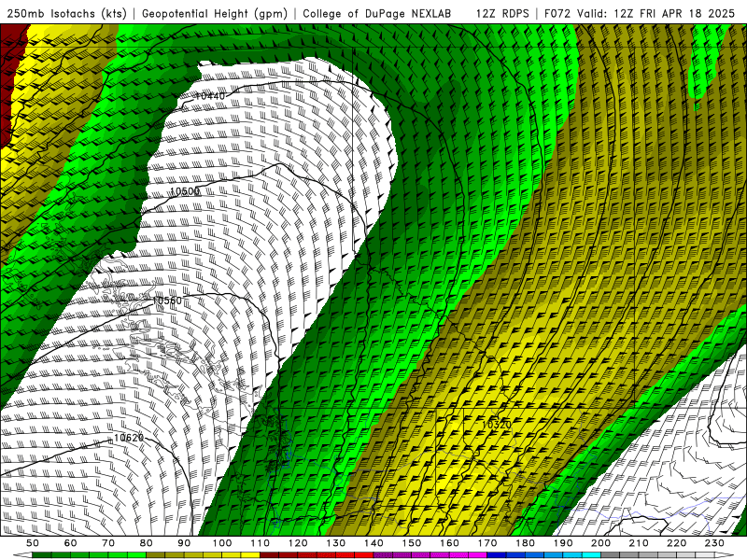Click the 110 value on the color scale

click(x=261, y=543)
